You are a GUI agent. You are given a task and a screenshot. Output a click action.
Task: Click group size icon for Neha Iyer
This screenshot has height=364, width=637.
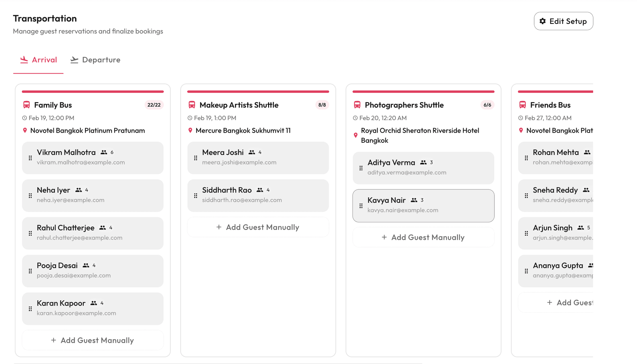pos(78,190)
